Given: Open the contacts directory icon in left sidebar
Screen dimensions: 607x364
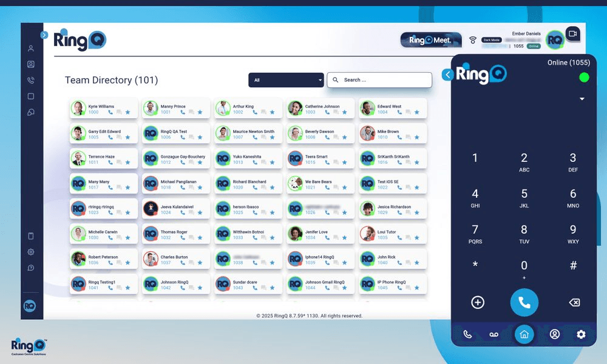Looking at the screenshot, I should [x=31, y=64].
